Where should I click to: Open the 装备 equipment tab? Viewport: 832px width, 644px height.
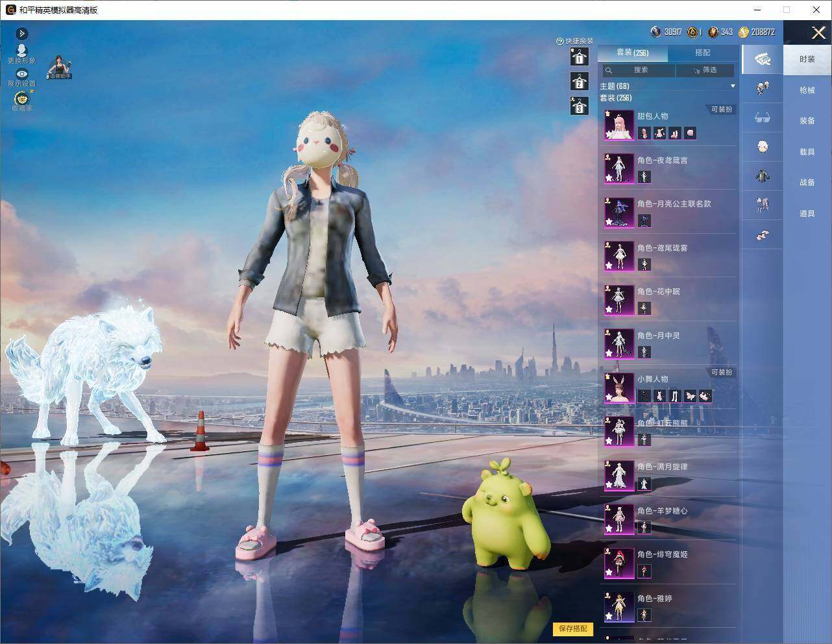coord(807,121)
